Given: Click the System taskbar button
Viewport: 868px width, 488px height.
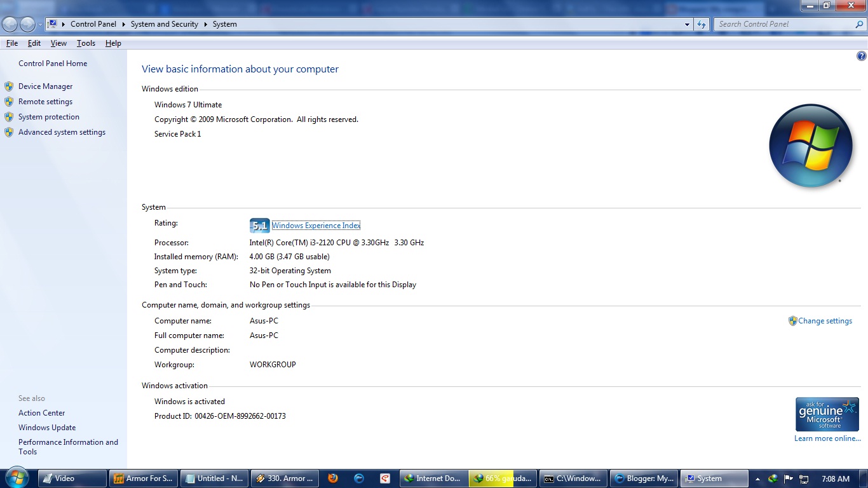Looking at the screenshot, I should click(714, 478).
